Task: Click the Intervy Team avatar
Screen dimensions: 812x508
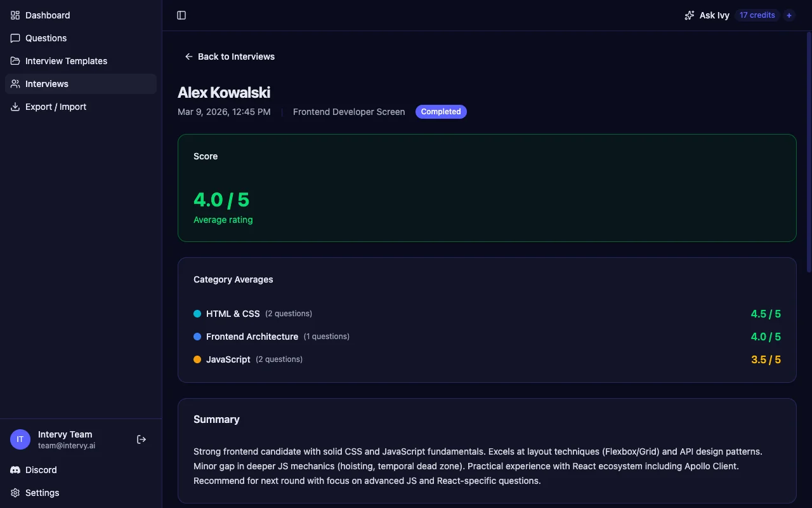Action: pos(20,439)
